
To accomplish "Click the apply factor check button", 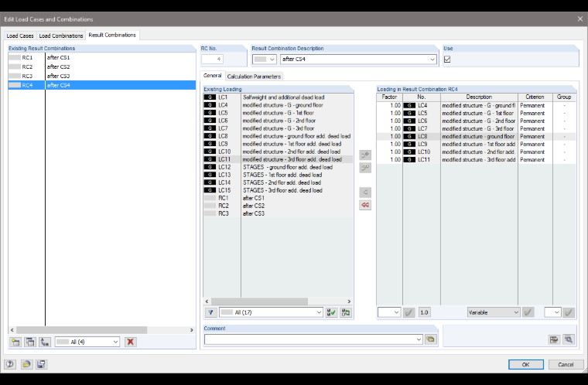I will tap(409, 312).
